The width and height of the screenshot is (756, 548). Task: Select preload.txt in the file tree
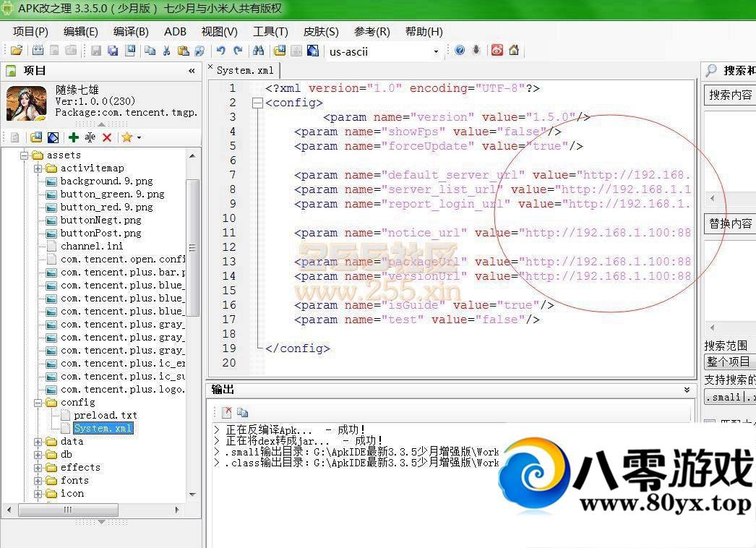(x=105, y=416)
